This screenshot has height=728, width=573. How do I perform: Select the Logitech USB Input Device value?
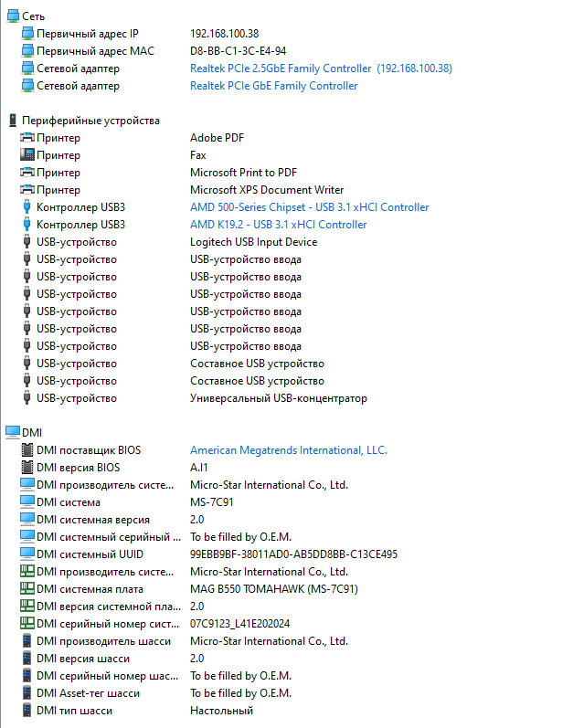pos(253,242)
